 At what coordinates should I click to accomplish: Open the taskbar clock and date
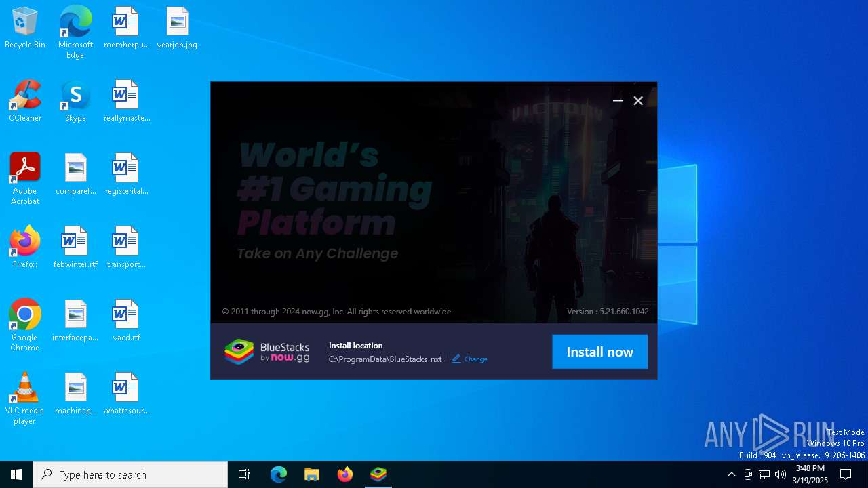click(810, 474)
